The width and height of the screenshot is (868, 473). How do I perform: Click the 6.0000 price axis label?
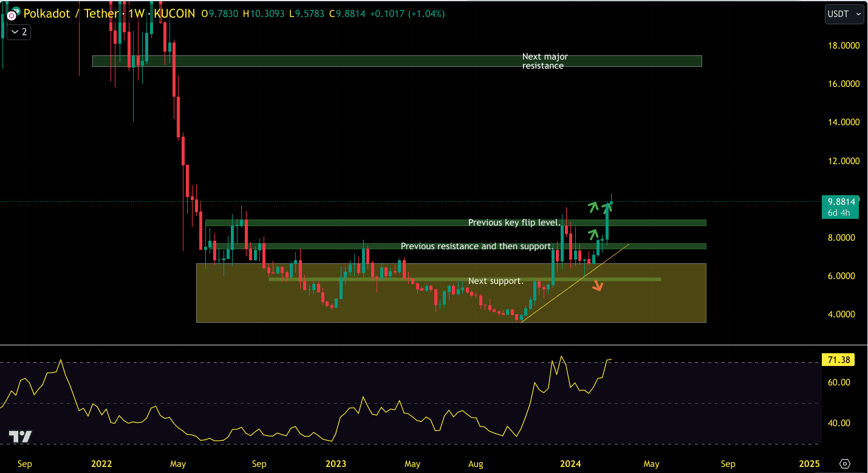pyautogui.click(x=842, y=276)
